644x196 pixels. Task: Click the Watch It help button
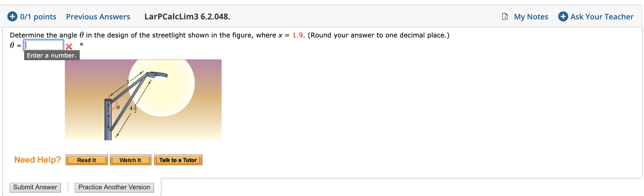coord(131,160)
